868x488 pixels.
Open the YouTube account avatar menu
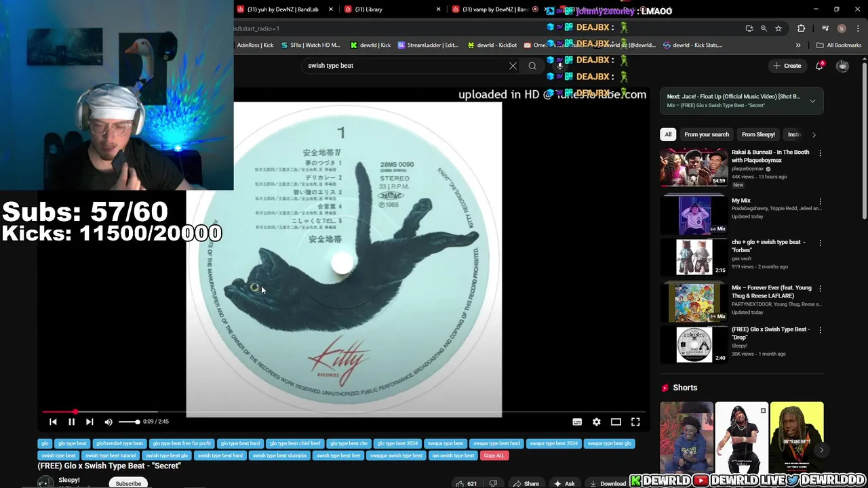tap(842, 66)
